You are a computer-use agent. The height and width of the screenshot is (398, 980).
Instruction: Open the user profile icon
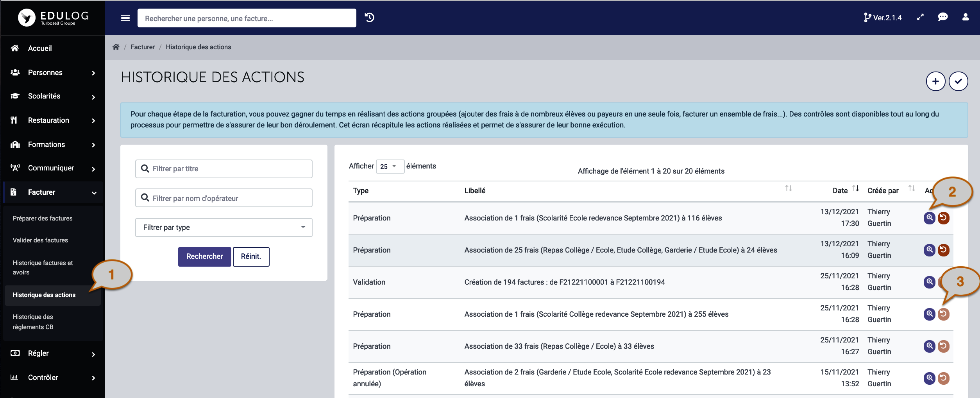[x=966, y=17]
